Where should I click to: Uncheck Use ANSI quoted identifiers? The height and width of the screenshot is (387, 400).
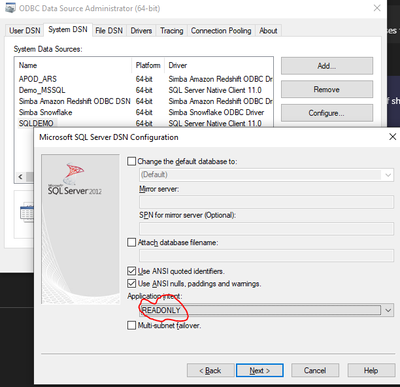132,271
